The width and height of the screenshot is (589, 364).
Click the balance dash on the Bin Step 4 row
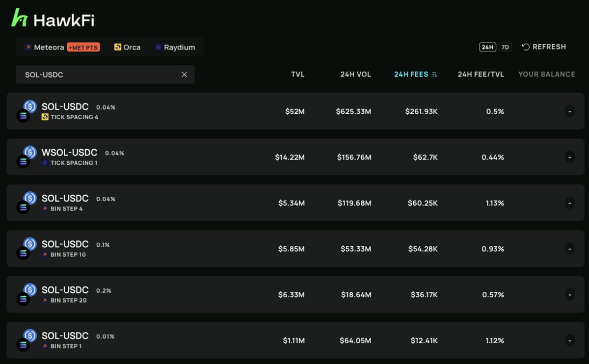coord(569,203)
